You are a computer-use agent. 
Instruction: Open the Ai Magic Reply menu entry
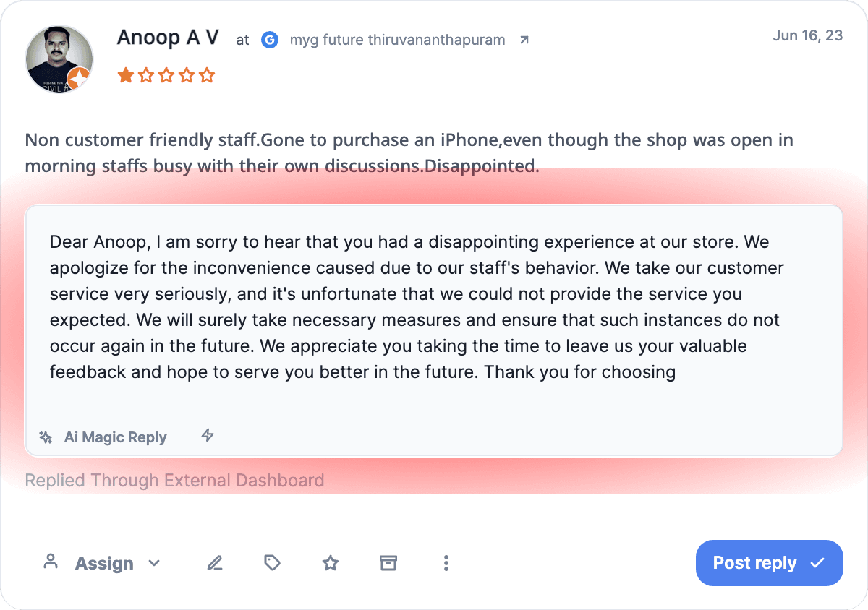point(115,437)
